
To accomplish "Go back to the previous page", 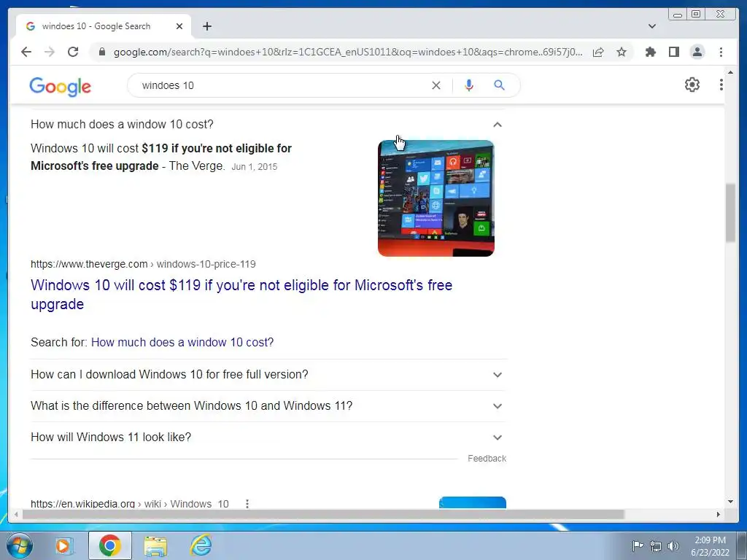I will pyautogui.click(x=26, y=52).
